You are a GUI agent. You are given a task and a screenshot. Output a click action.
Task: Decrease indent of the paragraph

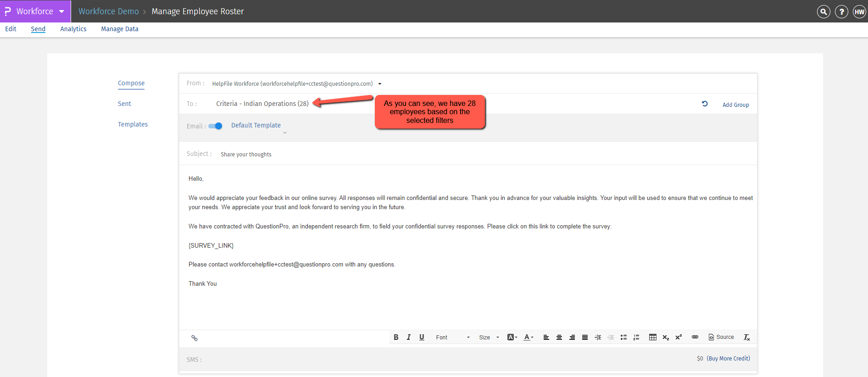click(x=610, y=337)
